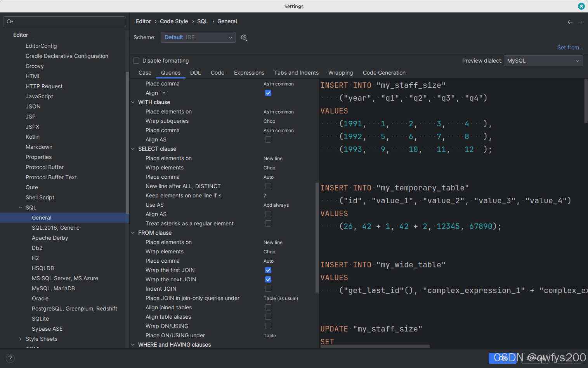The image size is (588, 368).
Task: Collapse the FROM clause section
Action: tap(133, 233)
